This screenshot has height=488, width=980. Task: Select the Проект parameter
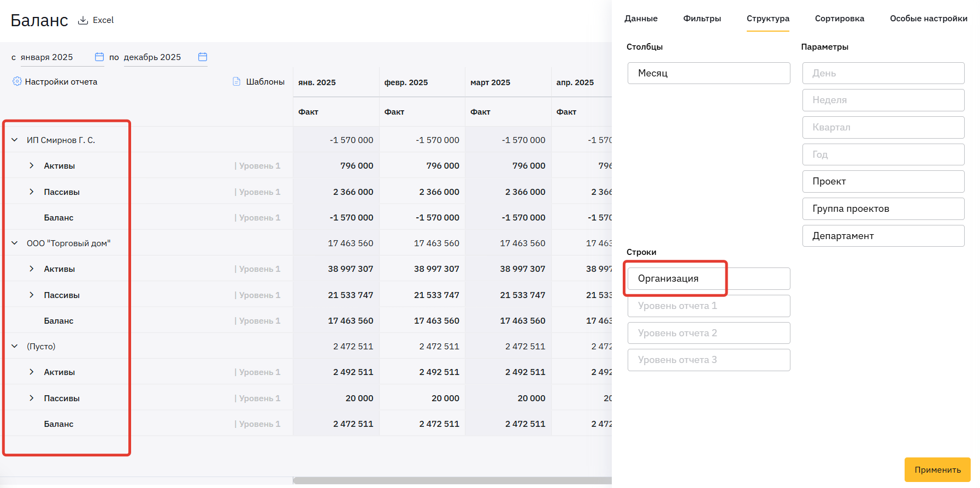coord(883,181)
